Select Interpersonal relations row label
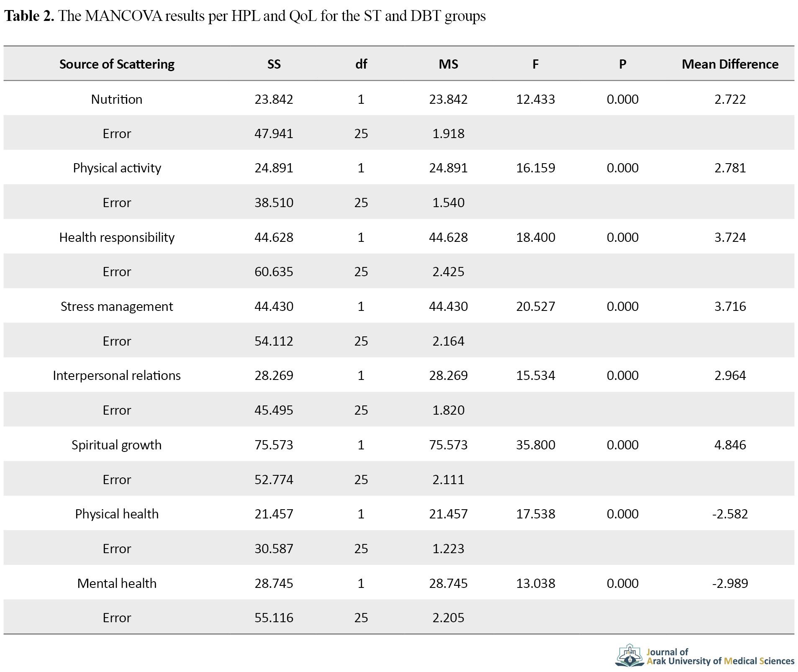Screen dimensions: 798x672 117,375
